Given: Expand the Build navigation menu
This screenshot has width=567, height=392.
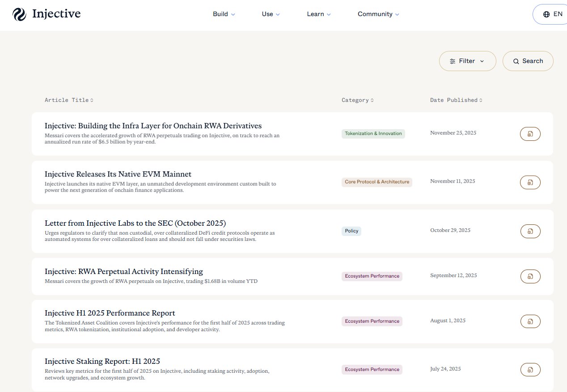Looking at the screenshot, I should [224, 14].
